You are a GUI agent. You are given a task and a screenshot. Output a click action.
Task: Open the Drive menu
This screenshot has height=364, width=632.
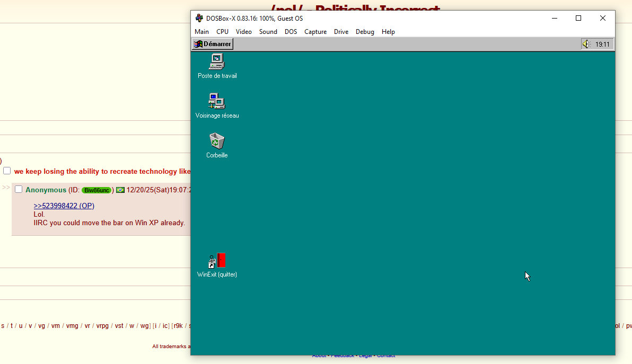[341, 32]
